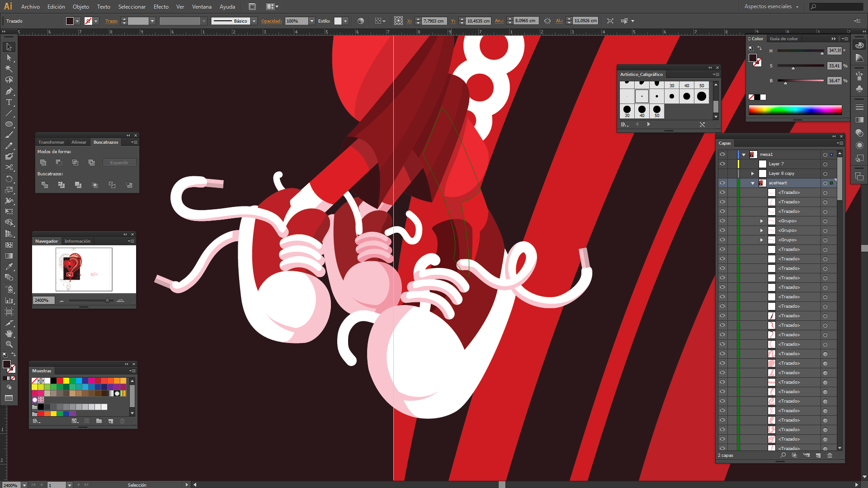Switch to the Alinear tab

point(79,142)
